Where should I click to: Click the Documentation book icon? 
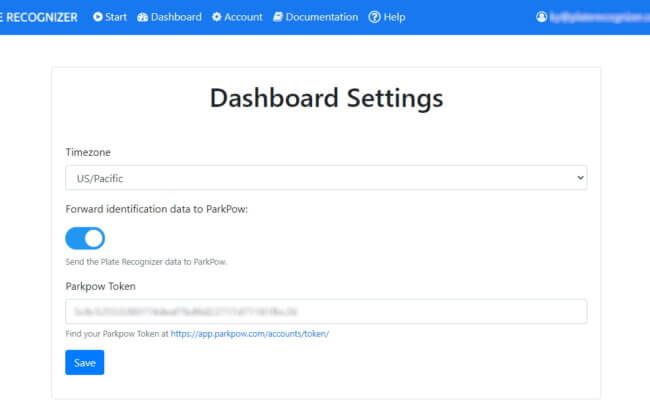(278, 17)
